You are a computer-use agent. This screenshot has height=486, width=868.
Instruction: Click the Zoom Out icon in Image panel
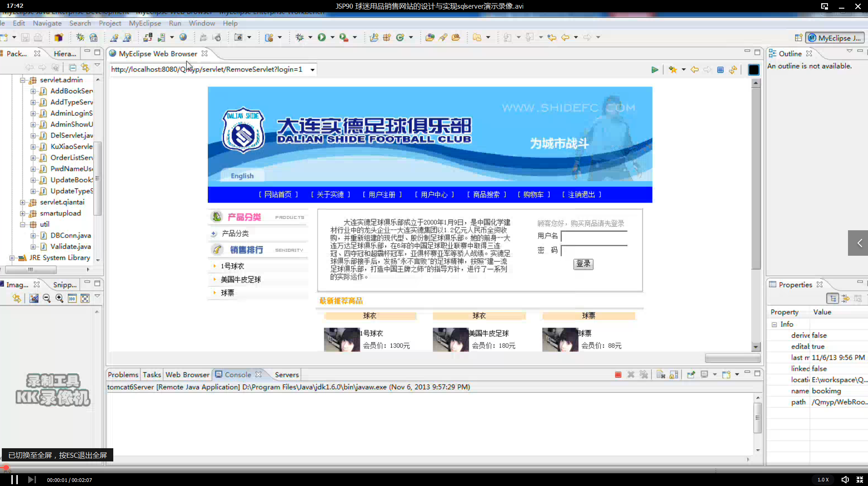[46, 298]
